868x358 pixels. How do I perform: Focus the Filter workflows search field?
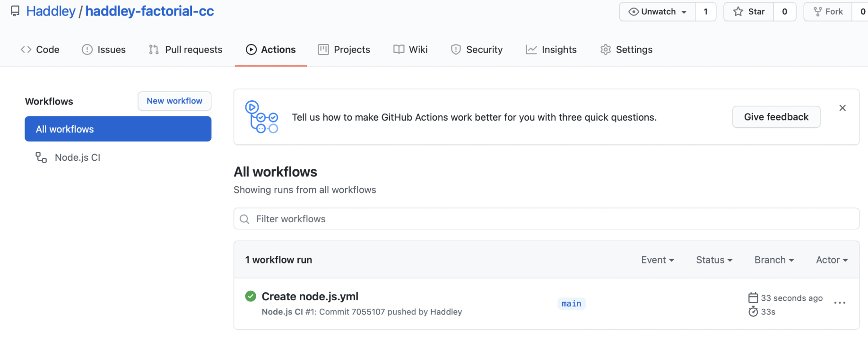(x=546, y=219)
